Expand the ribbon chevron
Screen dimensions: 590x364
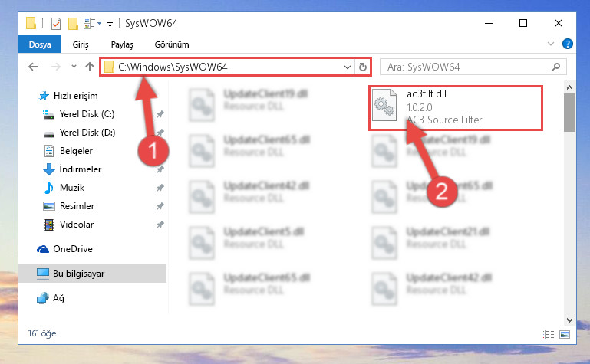551,44
